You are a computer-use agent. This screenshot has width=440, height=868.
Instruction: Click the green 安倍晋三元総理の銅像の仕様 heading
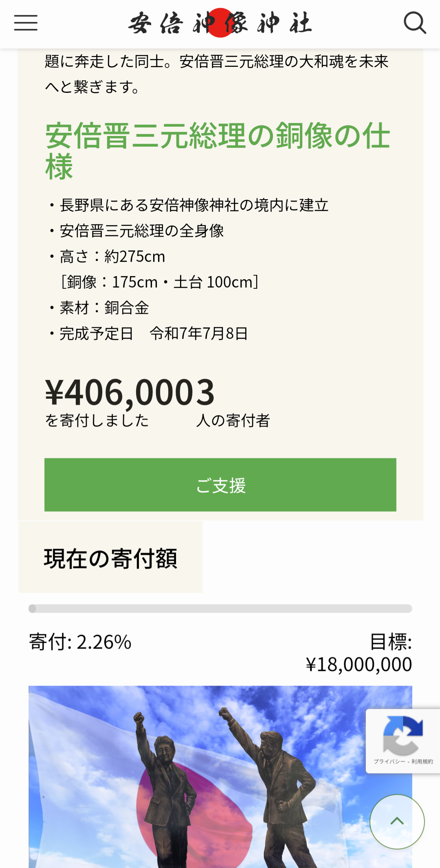coord(218,151)
